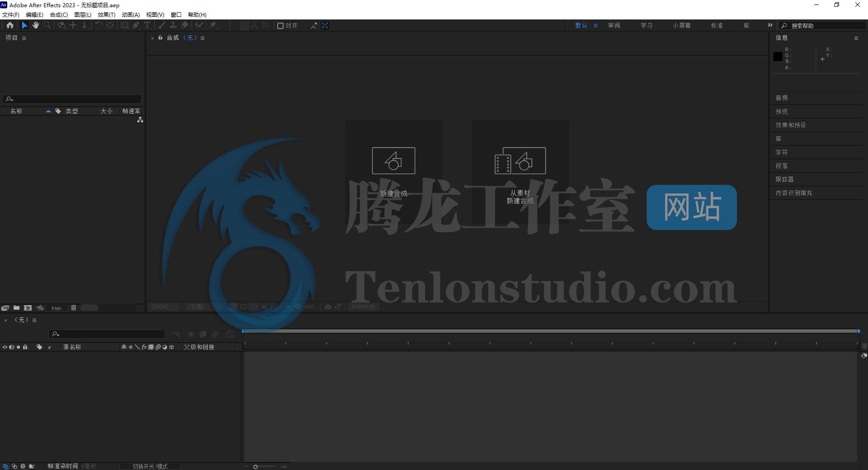Toggle the viewer lock icon next to 合成

pyautogui.click(x=160, y=38)
